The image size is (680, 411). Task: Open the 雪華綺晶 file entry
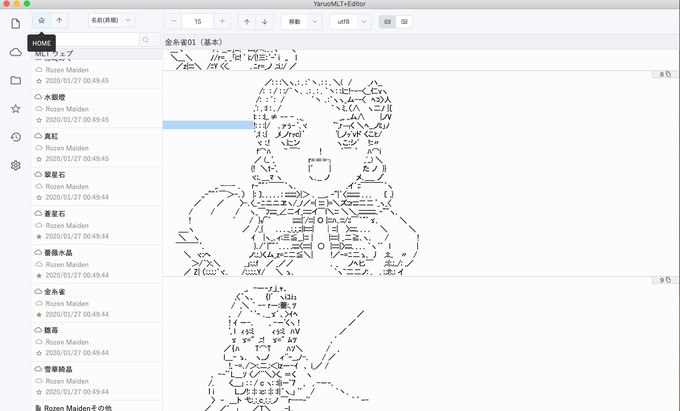click(x=97, y=381)
